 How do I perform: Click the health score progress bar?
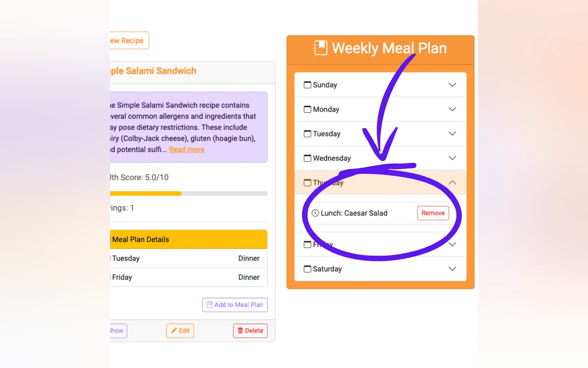coord(189,194)
